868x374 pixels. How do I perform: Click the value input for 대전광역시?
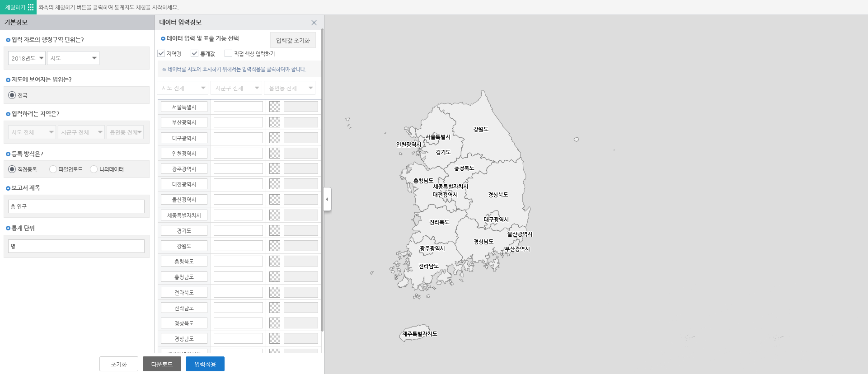point(238,184)
